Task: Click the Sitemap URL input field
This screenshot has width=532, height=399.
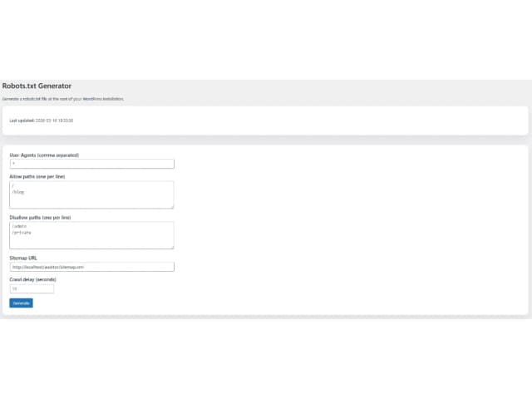Action: click(x=92, y=267)
